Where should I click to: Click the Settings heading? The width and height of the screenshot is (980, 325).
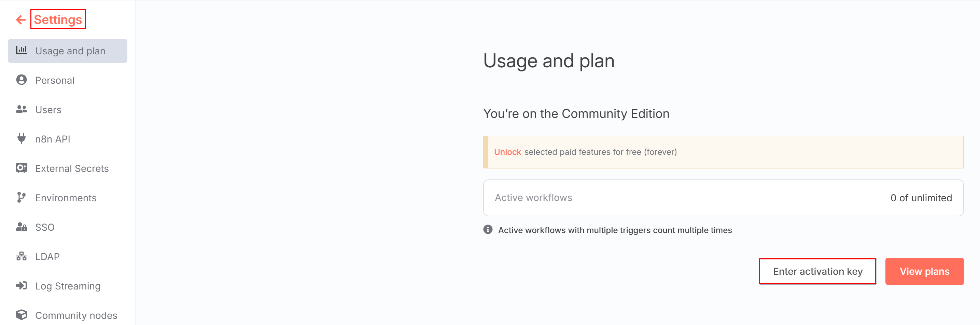pyautogui.click(x=58, y=19)
